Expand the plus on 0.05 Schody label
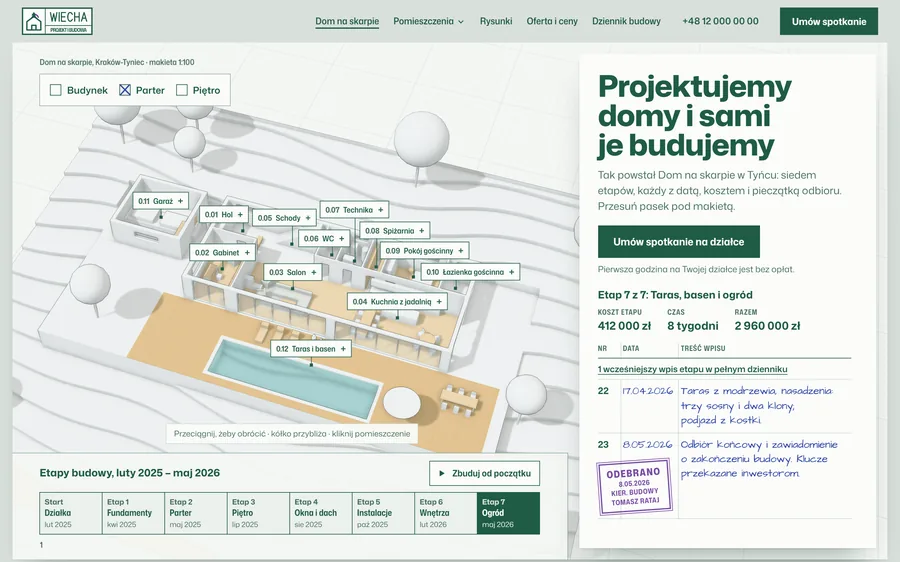Screen dimensions: 900x562 tap(308, 218)
